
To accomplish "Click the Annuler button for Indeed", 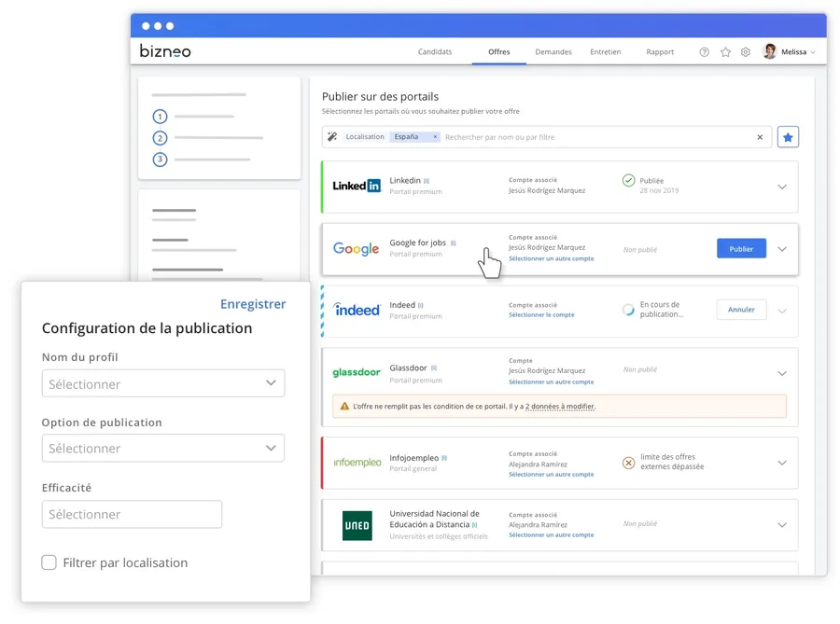I will pyautogui.click(x=741, y=310).
